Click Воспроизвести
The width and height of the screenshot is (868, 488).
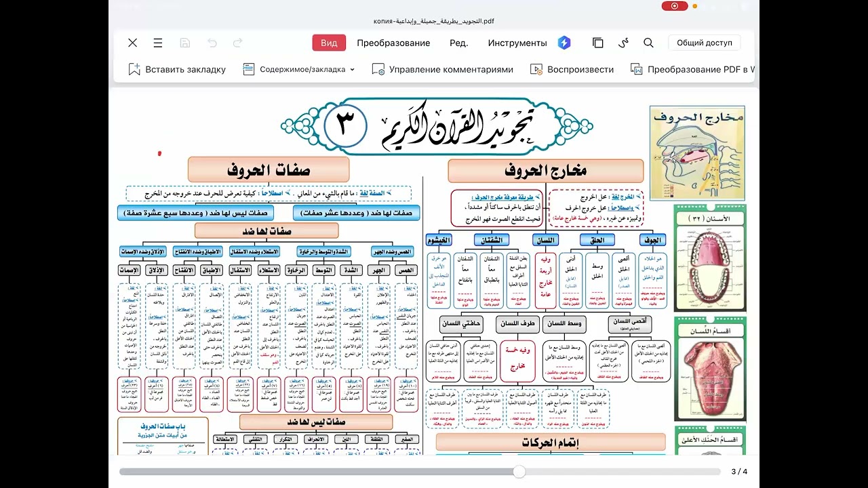(572, 69)
